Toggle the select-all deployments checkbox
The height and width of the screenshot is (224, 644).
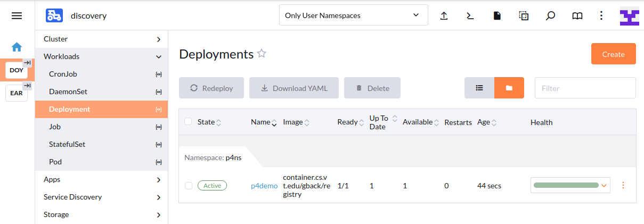188,122
